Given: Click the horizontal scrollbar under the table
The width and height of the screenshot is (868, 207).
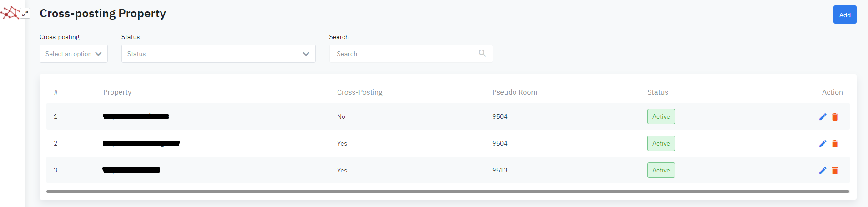Looking at the screenshot, I should (x=448, y=192).
